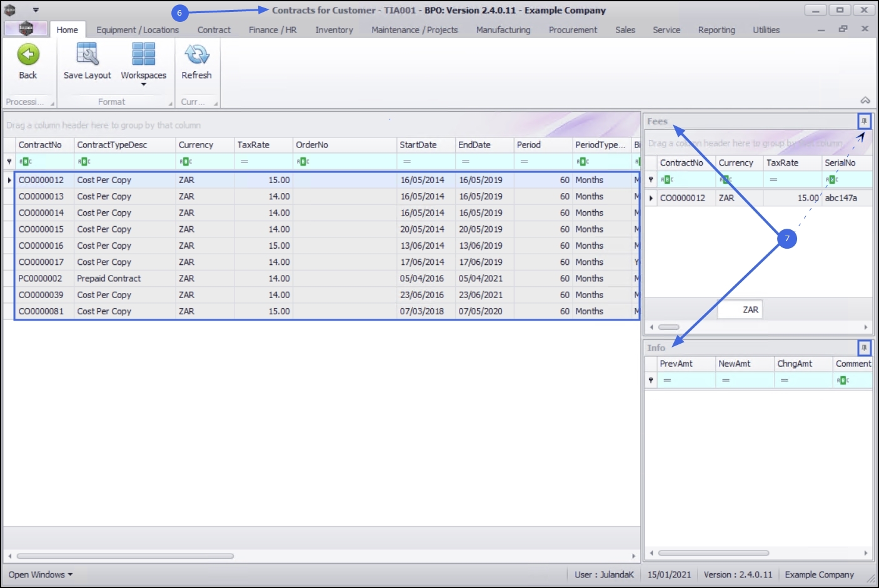The height and width of the screenshot is (588, 879).
Task: Click the Save Layout icon
Action: 87,54
